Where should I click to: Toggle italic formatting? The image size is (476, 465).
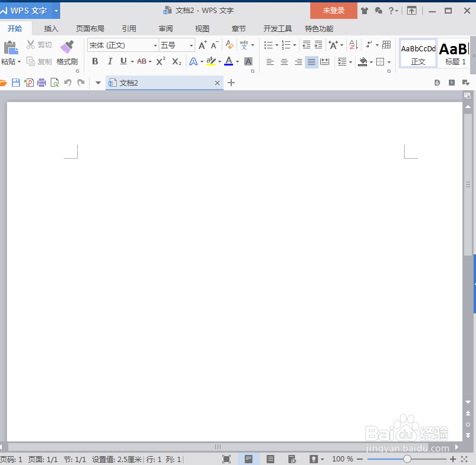(110, 61)
